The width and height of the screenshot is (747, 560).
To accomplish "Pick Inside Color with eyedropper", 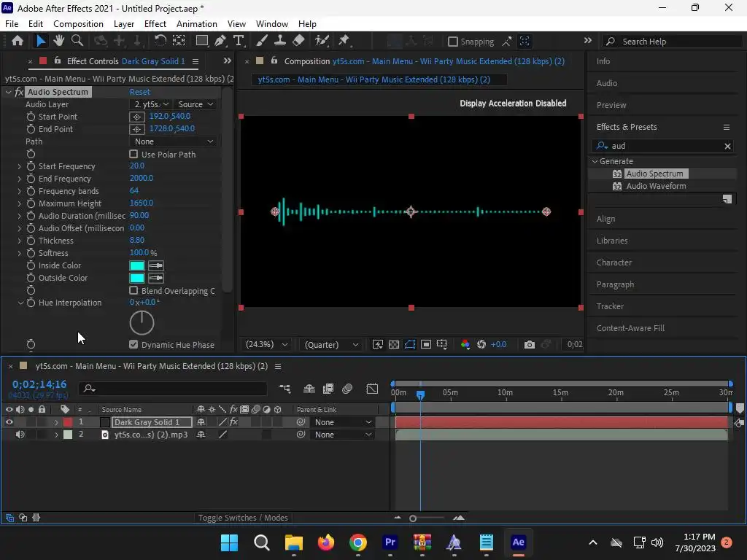I will [156, 265].
